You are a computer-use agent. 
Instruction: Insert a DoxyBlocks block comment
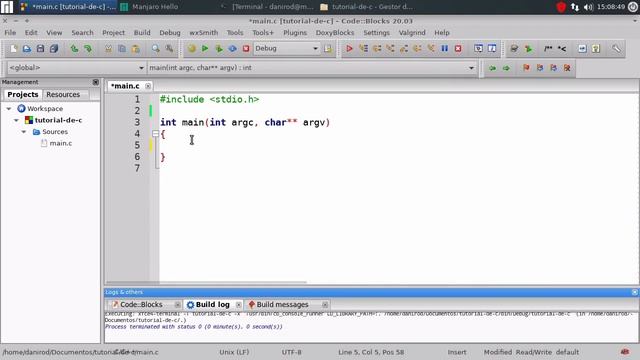pyautogui.click(x=548, y=49)
